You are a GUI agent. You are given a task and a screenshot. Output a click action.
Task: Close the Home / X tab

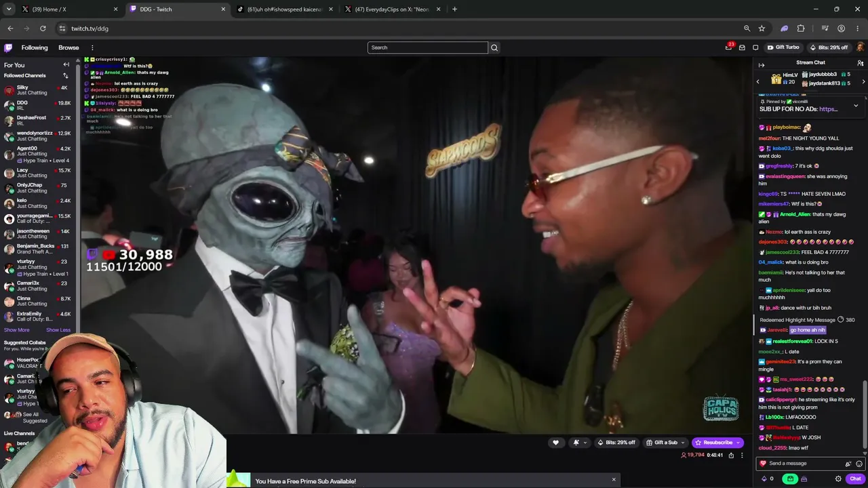(x=115, y=9)
